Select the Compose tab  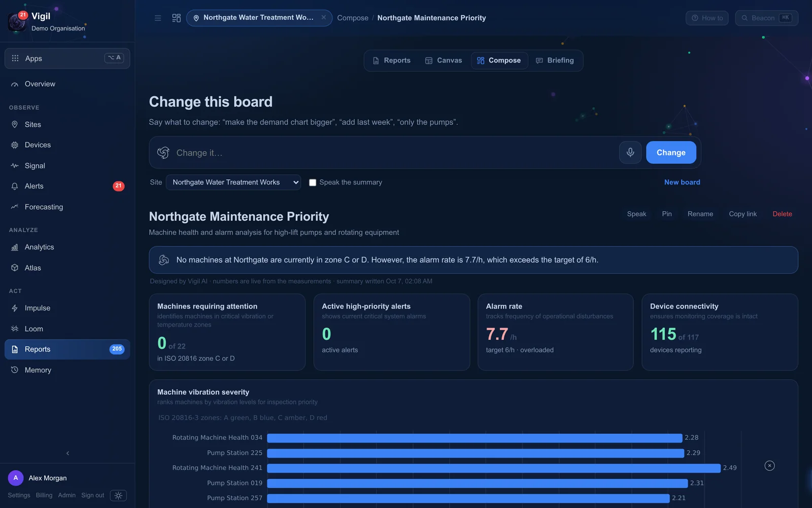499,60
